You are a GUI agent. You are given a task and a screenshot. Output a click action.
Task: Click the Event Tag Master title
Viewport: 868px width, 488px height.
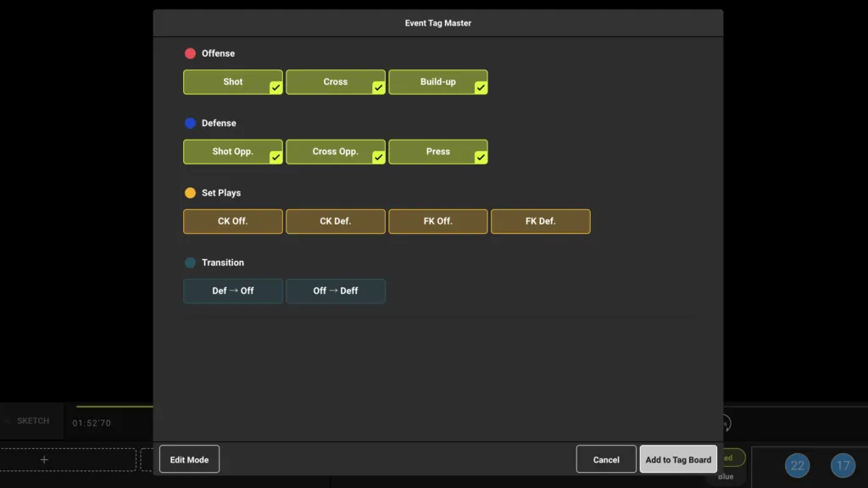coord(438,23)
